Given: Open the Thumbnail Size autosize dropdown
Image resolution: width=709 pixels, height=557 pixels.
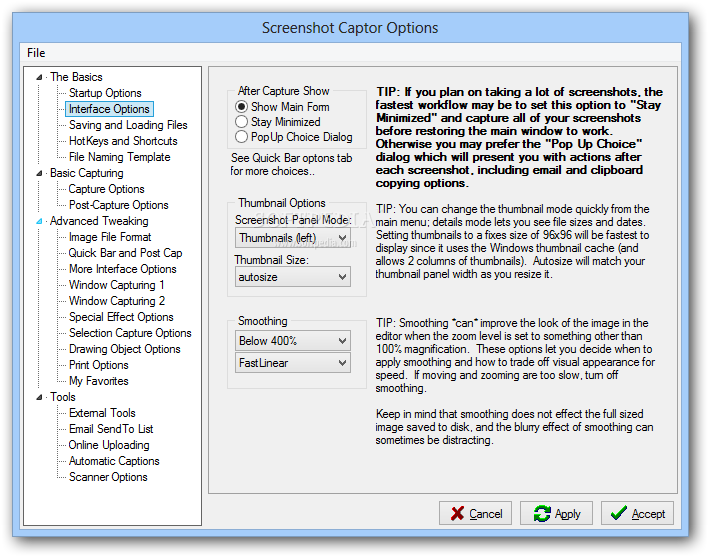Looking at the screenshot, I should 293,277.
